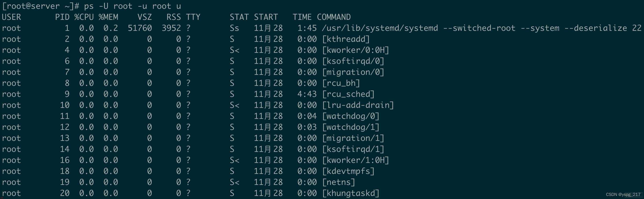Screen dimensions: 644x199
Task: Click the [watchdog/1] process entry
Action: (351, 127)
